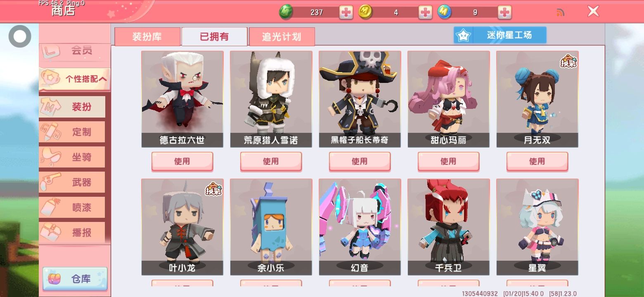
Task: Add gold mini coins with plus icon
Action: [425, 12]
